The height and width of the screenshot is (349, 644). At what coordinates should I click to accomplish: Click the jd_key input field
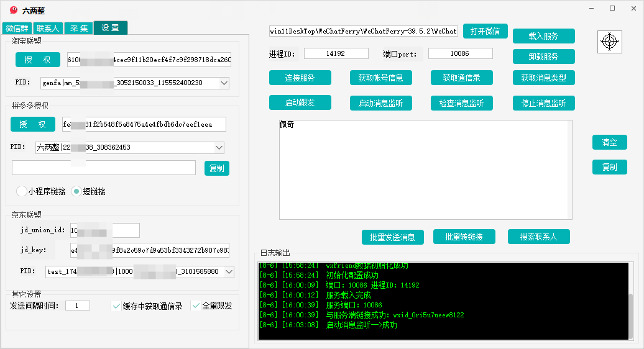point(150,250)
